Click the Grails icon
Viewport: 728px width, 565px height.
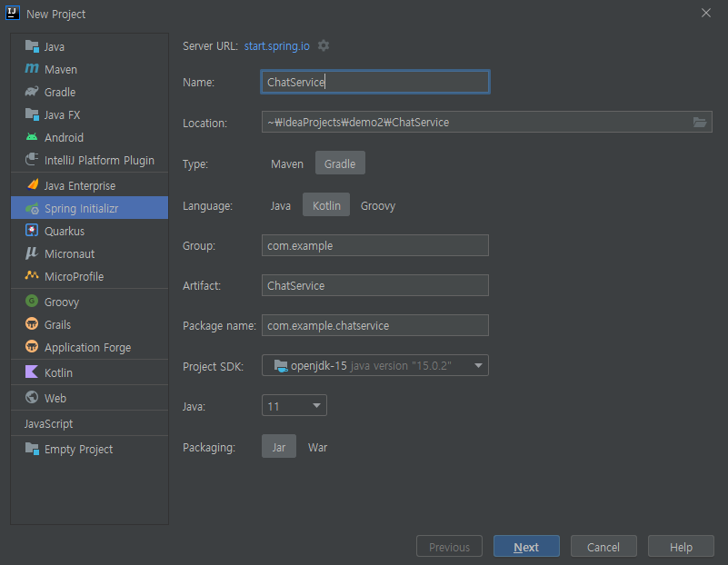point(32,323)
